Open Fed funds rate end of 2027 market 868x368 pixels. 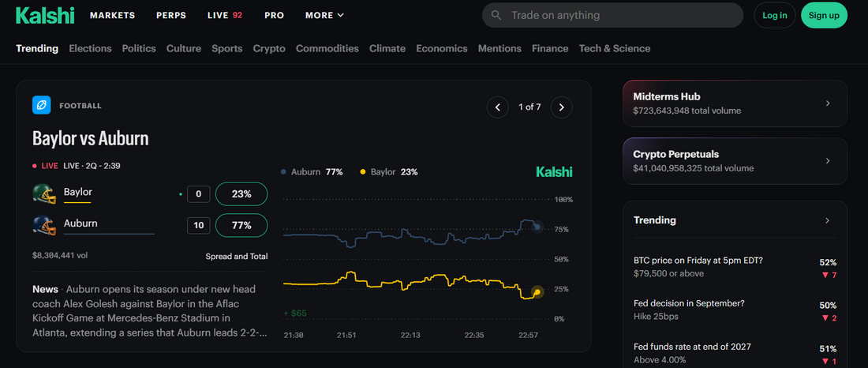pos(735,353)
